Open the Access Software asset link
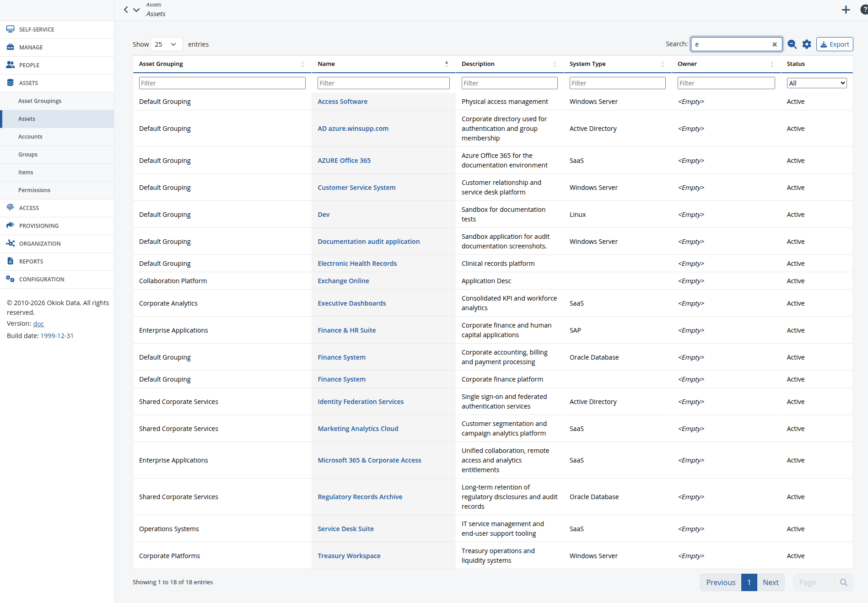The width and height of the screenshot is (868, 603). [342, 102]
